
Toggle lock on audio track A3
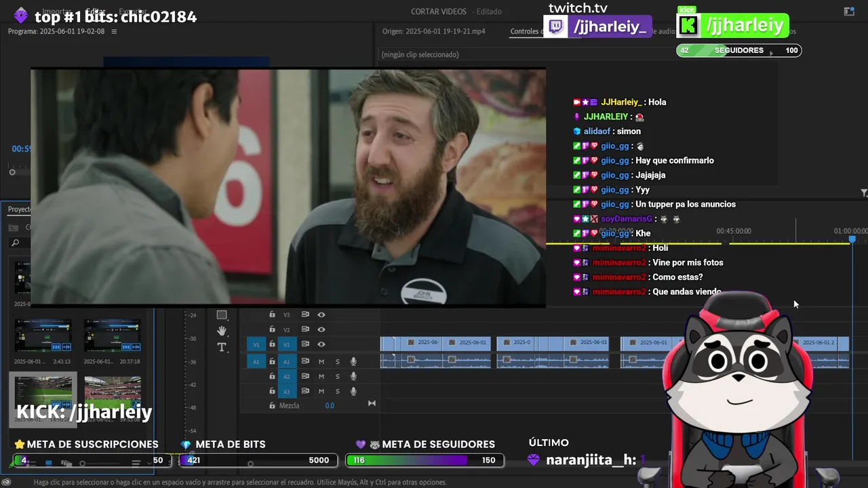pos(272,391)
